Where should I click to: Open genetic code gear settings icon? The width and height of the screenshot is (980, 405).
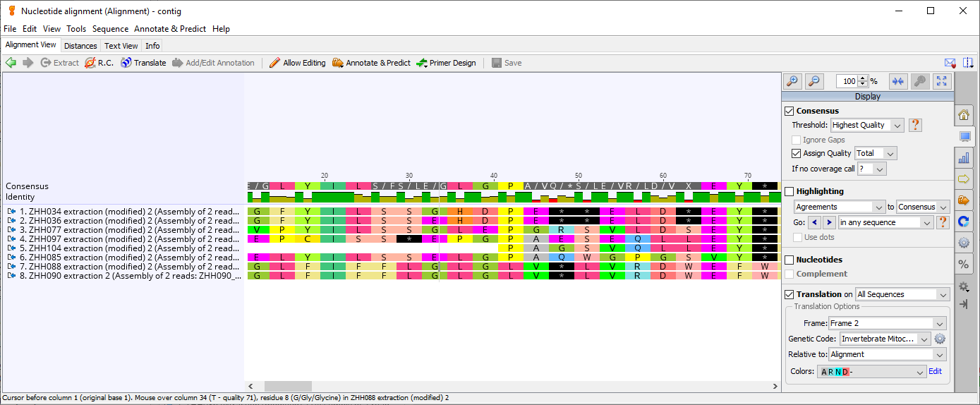pyautogui.click(x=940, y=339)
